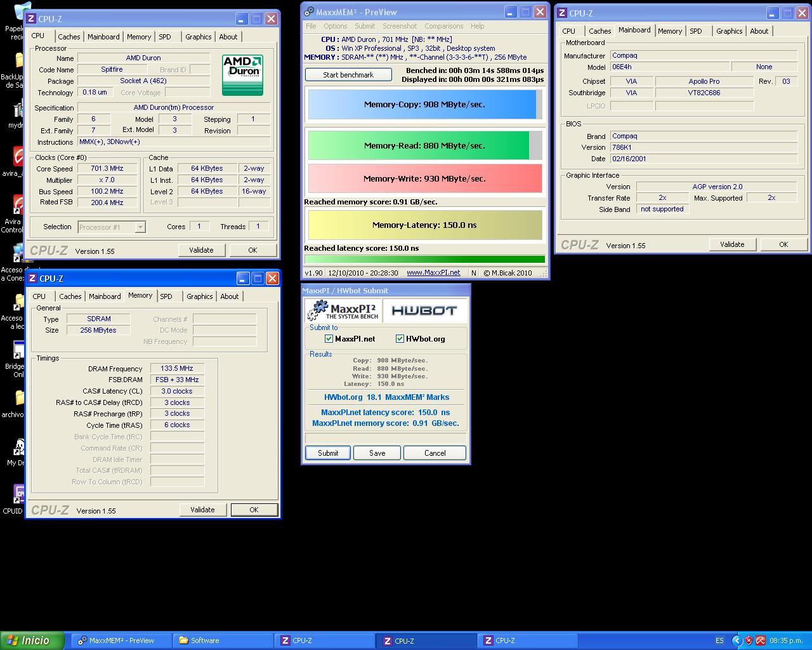Click Validate in the Mainboard CPU-Z window
This screenshot has height=650, width=812.
(x=732, y=244)
